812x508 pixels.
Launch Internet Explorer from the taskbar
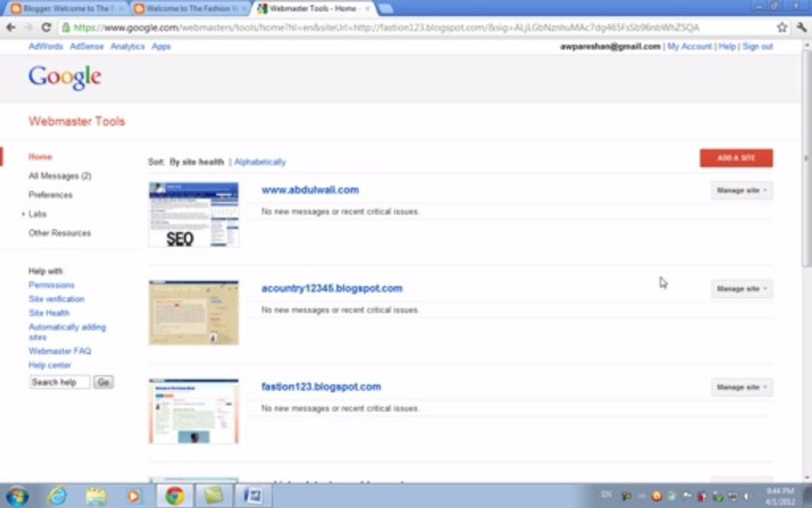[x=57, y=496]
